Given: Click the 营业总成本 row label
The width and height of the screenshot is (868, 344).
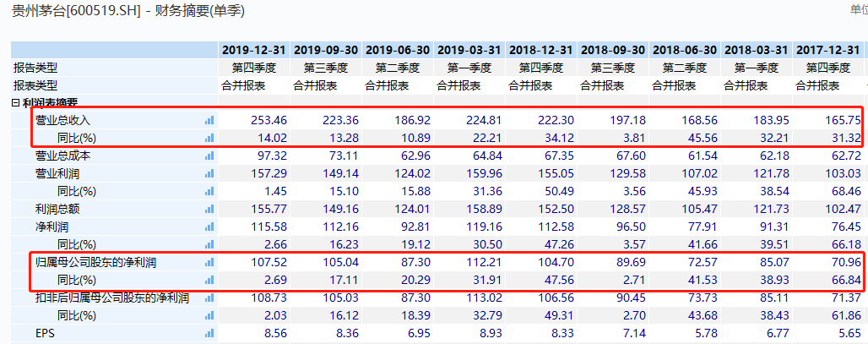Looking at the screenshot, I should 62,156.
